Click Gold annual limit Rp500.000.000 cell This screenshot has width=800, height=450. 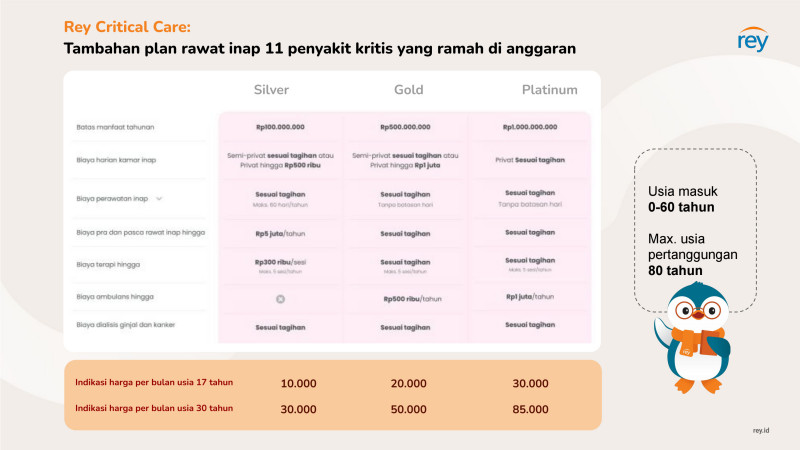coord(405,127)
